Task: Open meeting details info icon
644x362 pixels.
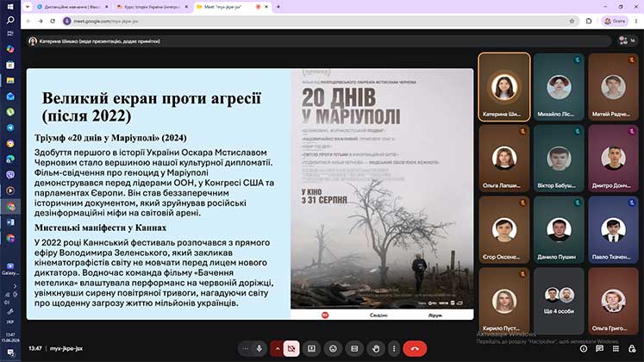Action: click(x=584, y=348)
